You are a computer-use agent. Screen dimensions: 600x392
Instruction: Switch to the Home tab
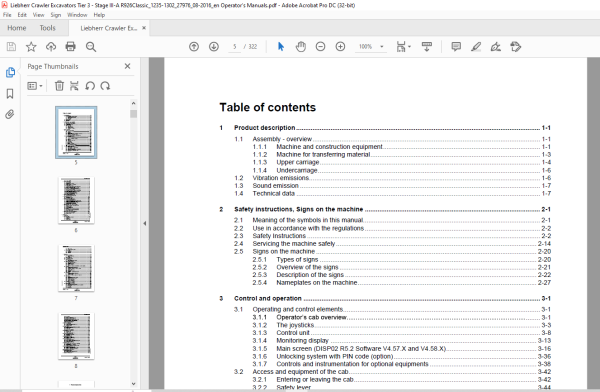click(17, 28)
